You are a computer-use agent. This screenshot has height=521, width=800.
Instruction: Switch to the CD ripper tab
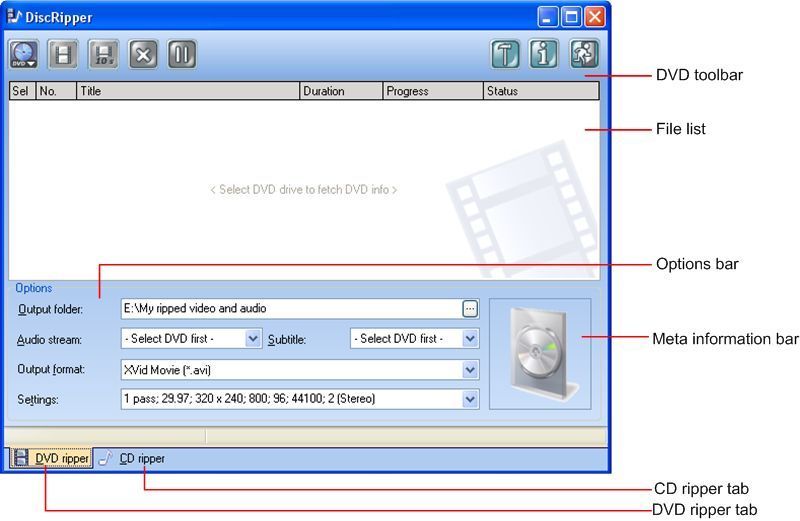(x=132, y=458)
